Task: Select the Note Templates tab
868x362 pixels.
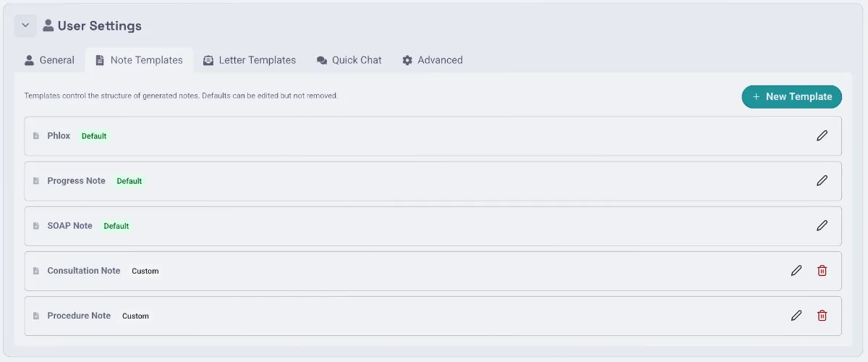Action: pyautogui.click(x=139, y=60)
